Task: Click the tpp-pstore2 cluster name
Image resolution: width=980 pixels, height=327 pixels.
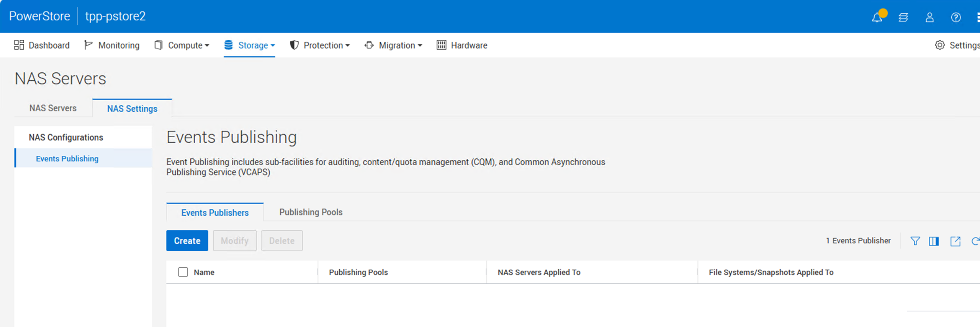Action: click(x=115, y=16)
